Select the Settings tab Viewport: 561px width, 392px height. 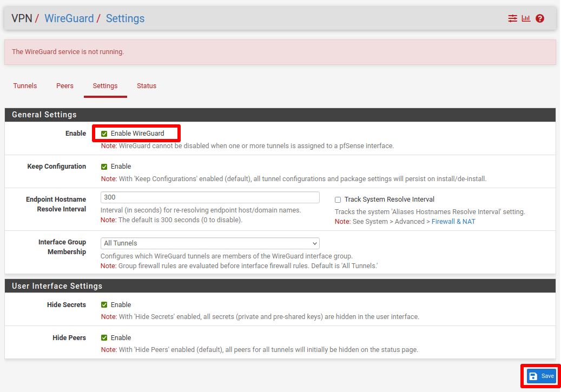click(105, 86)
